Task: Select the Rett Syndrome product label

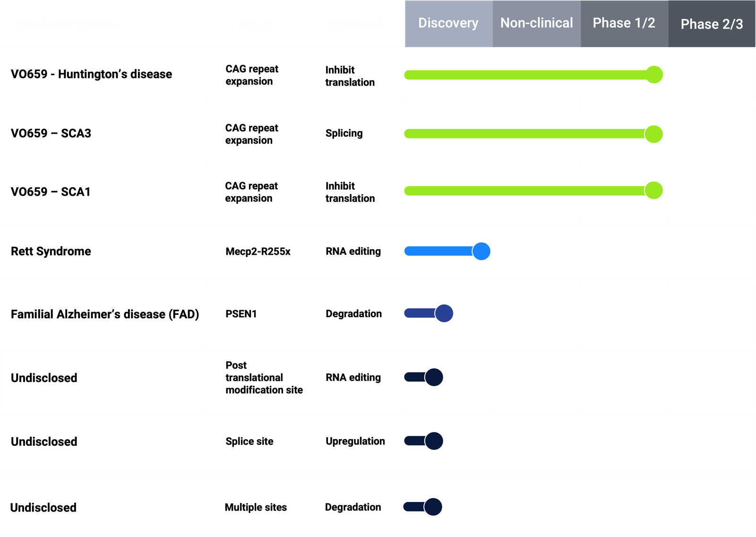Action: [51, 251]
